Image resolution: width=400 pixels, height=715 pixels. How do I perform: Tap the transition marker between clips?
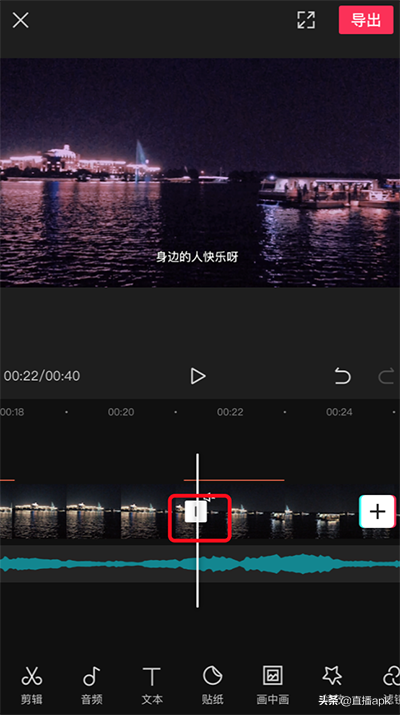196,512
